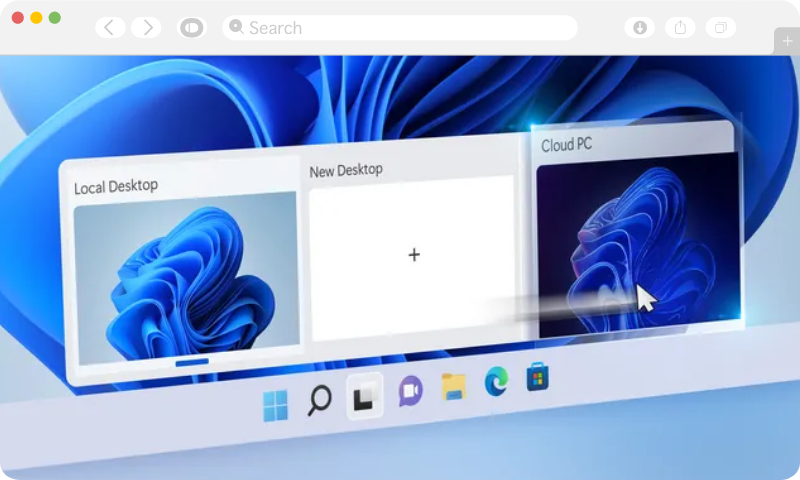The height and width of the screenshot is (480, 800).
Task: Click the browser forward arrow button
Action: click(x=146, y=28)
